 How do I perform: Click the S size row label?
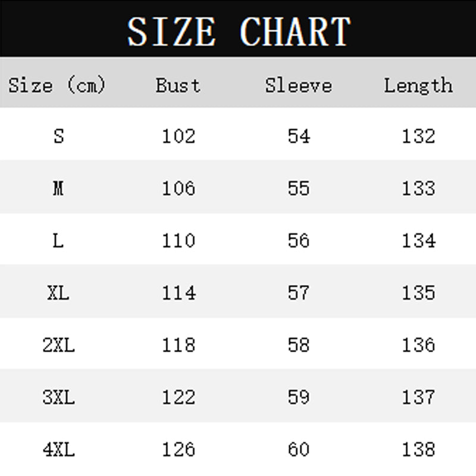(58, 136)
